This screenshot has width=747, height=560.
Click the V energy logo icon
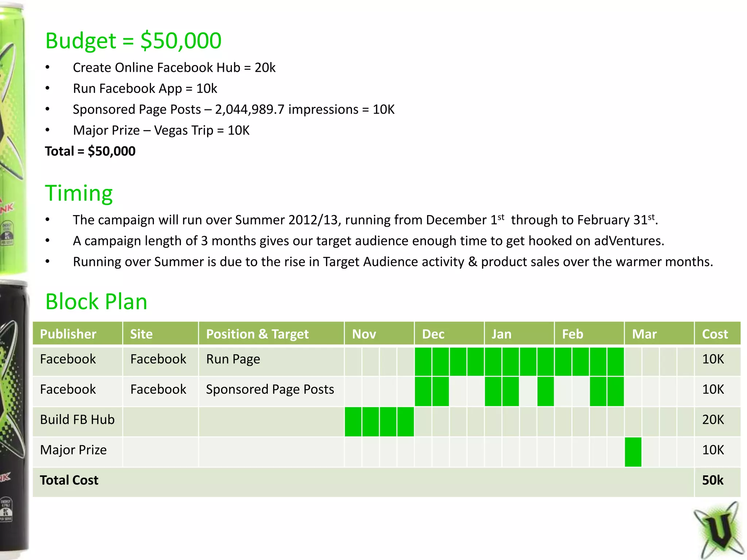click(x=719, y=532)
